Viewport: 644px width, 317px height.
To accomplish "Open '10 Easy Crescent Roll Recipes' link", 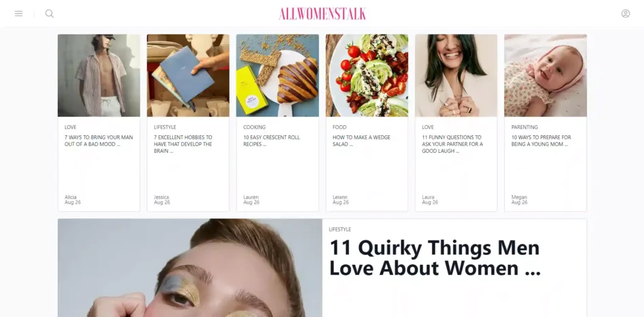I will pos(272,141).
